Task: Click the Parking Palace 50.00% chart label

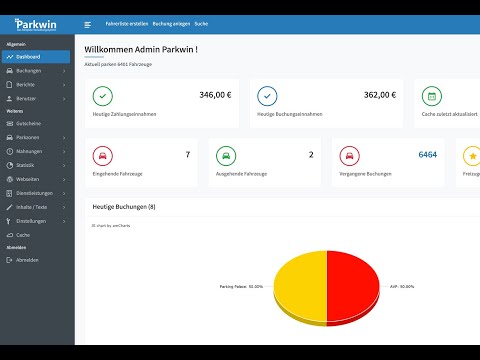Action: tap(241, 287)
